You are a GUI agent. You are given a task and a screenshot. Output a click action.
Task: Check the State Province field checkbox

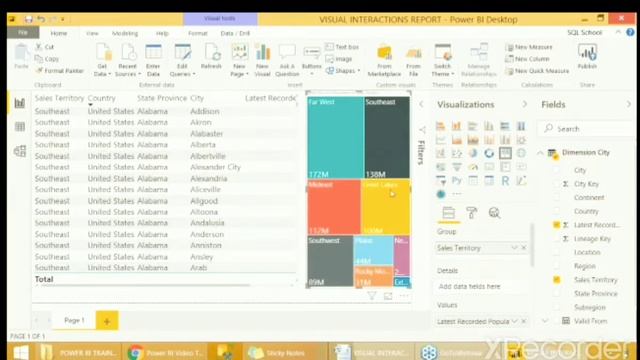[x=556, y=293]
